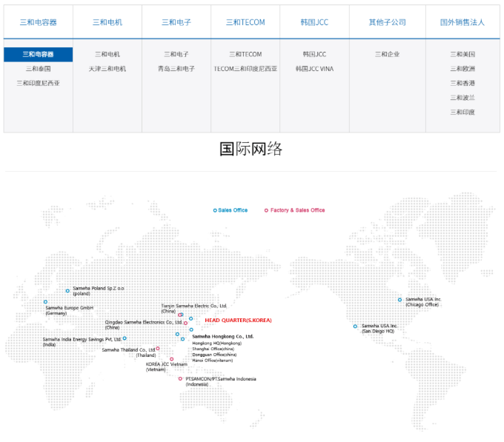The width and height of the screenshot is (504, 442).
Task: Click the Samwha Europe GmbH map marker
Action: tap(45, 302)
